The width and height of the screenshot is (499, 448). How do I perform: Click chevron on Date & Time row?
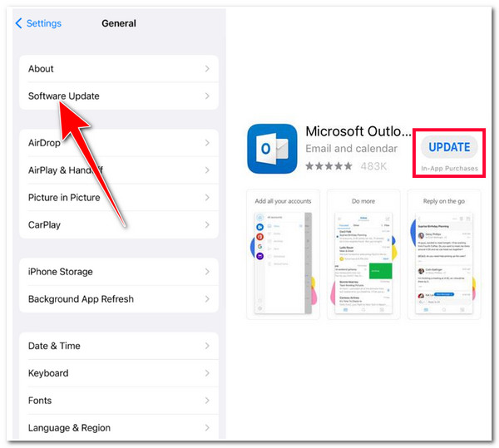pyautogui.click(x=207, y=346)
